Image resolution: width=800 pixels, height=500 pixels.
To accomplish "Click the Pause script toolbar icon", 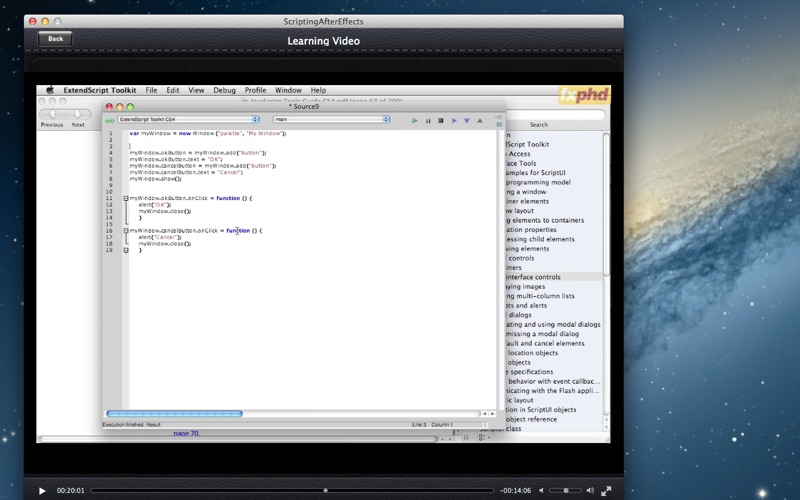I will pyautogui.click(x=428, y=120).
